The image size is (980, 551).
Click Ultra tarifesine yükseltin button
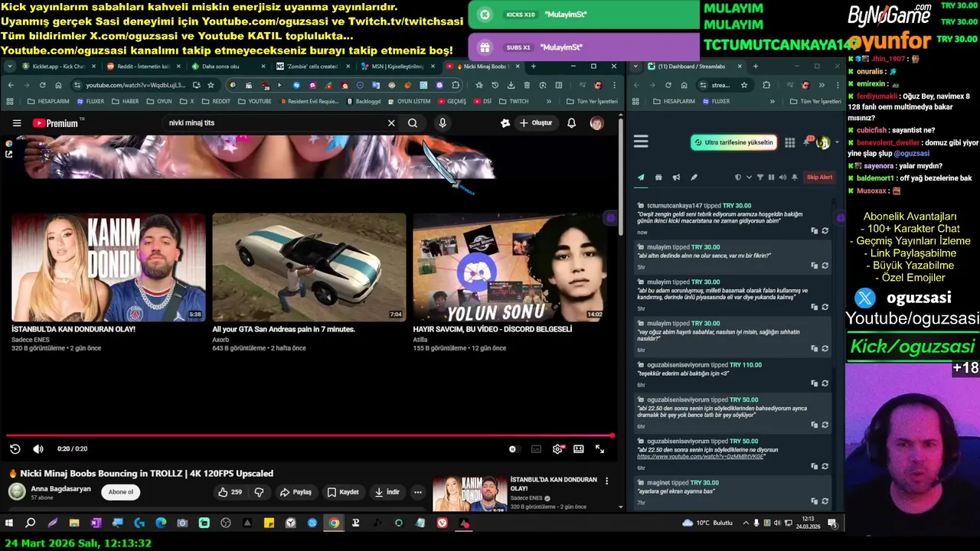coord(733,142)
